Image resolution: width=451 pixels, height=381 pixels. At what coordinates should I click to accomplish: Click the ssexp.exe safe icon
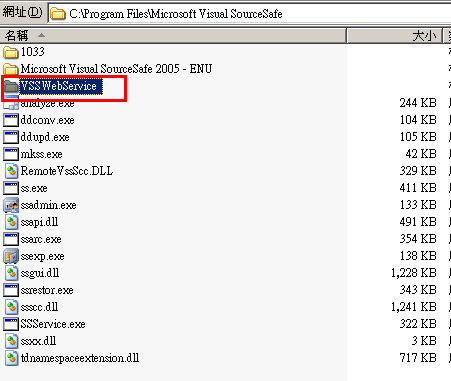[x=11, y=256]
